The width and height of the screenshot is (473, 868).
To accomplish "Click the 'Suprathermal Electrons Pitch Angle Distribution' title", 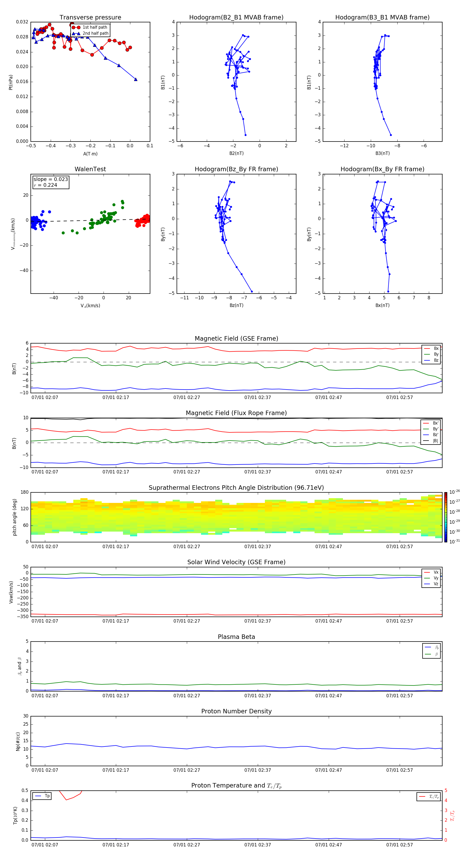I will click(x=236, y=488).
